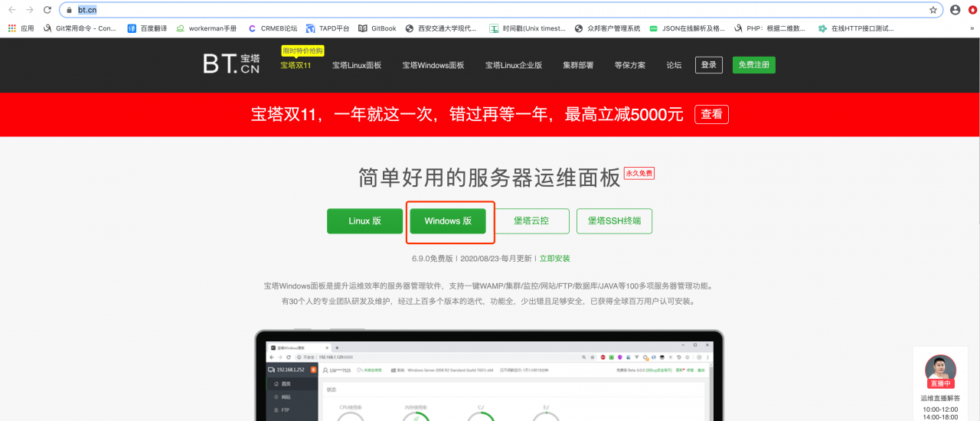Click the BT.CN 宝塔 logo

(231, 64)
